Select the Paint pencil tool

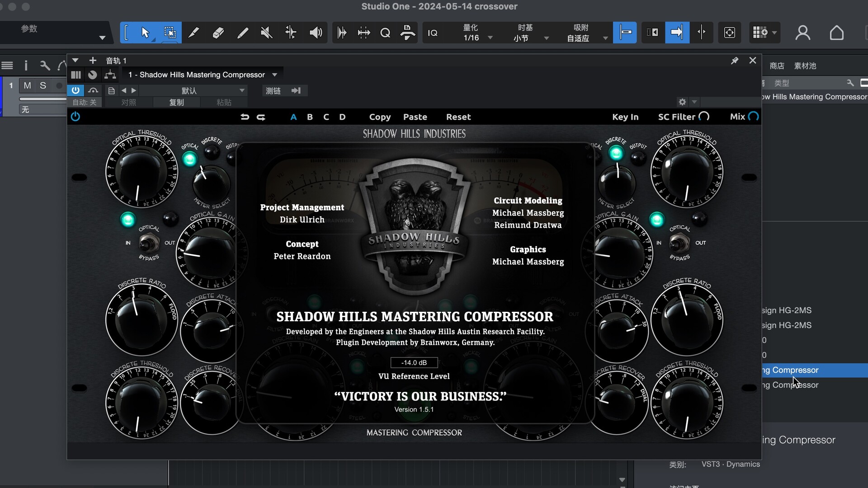coord(242,33)
